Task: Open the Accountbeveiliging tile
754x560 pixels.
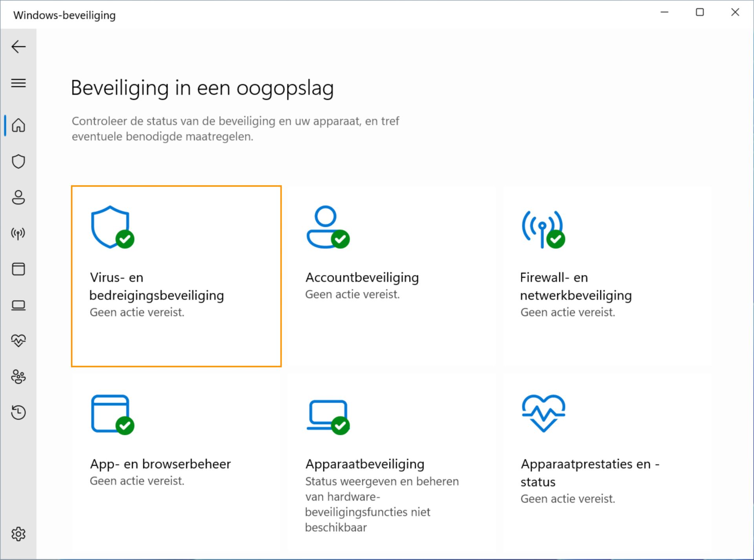Action: (391, 276)
